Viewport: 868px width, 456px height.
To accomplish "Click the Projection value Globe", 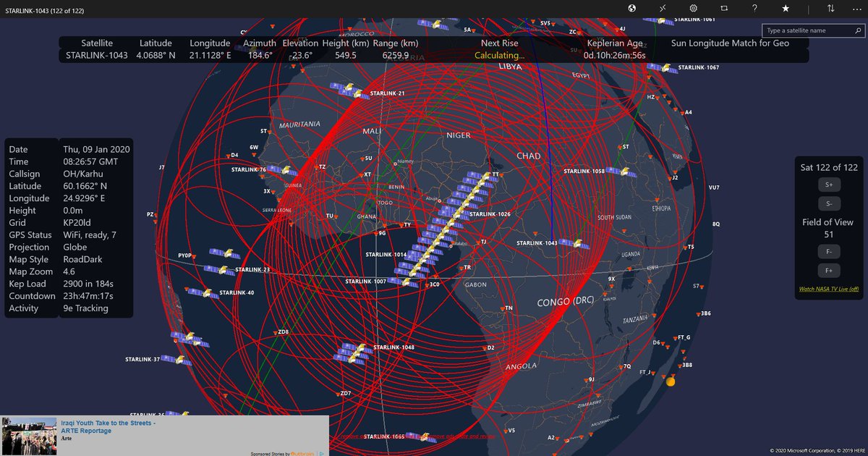I will pyautogui.click(x=77, y=248).
